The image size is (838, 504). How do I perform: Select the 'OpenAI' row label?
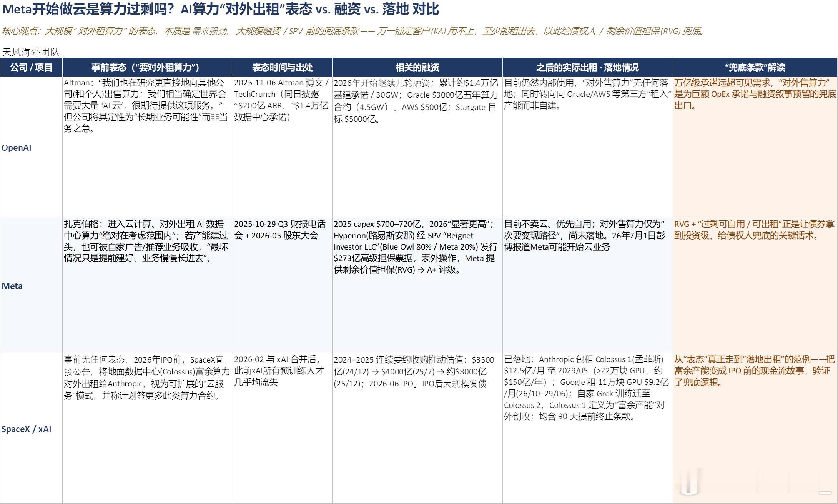point(31,147)
